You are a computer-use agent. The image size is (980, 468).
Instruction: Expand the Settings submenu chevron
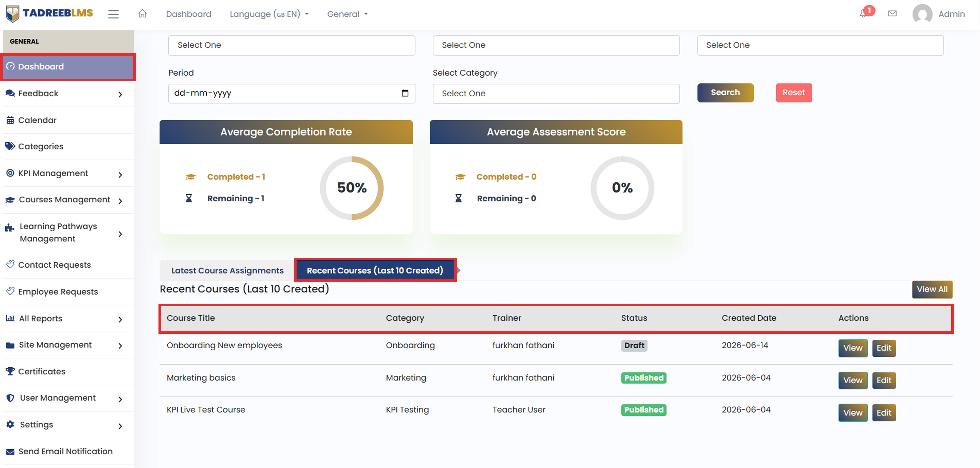[x=120, y=426]
